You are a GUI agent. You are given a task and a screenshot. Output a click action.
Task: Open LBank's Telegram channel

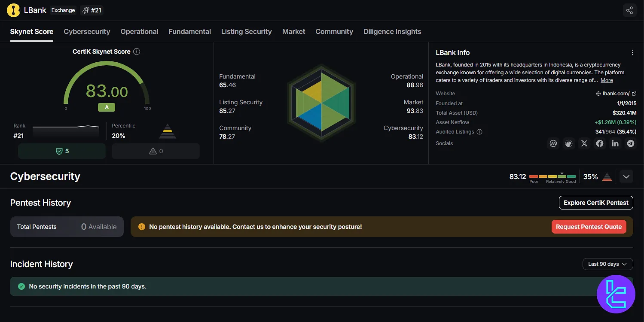coord(631,143)
